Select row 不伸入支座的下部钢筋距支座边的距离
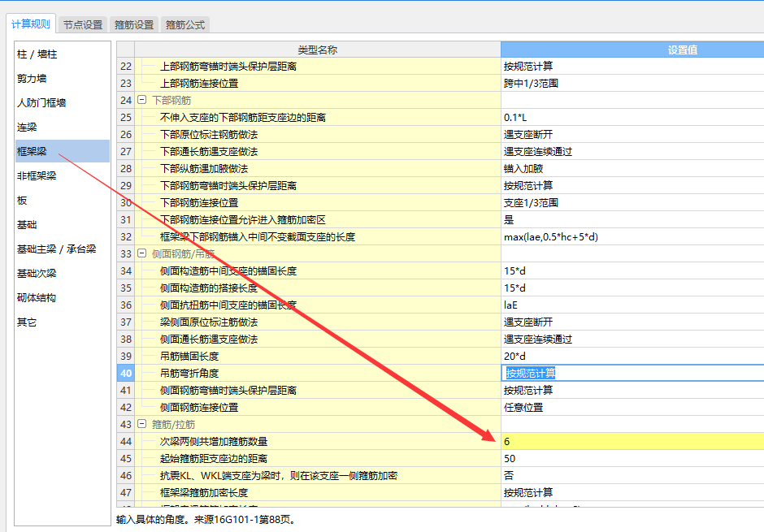Screen dimensions: 764x532 [x=318, y=117]
